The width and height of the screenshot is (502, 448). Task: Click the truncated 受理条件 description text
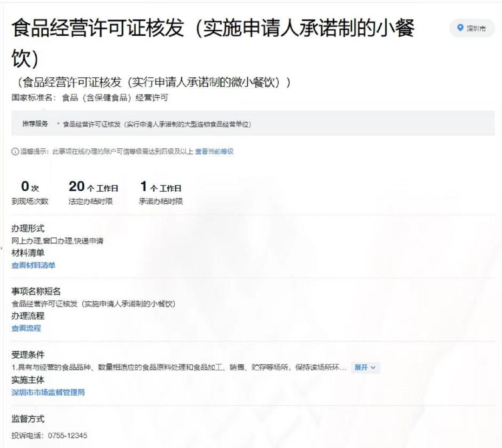[179, 368]
